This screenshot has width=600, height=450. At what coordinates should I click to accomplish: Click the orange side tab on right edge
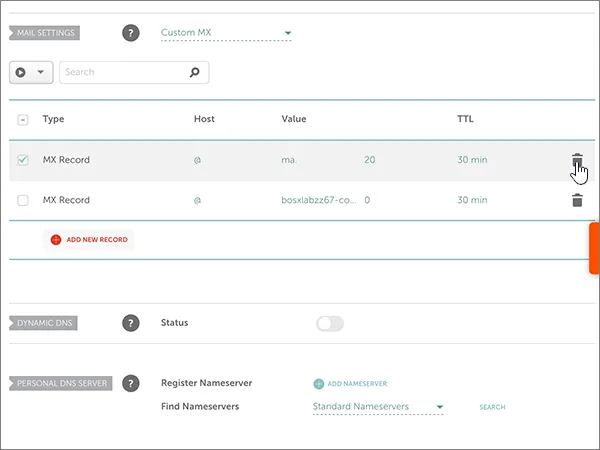595,248
